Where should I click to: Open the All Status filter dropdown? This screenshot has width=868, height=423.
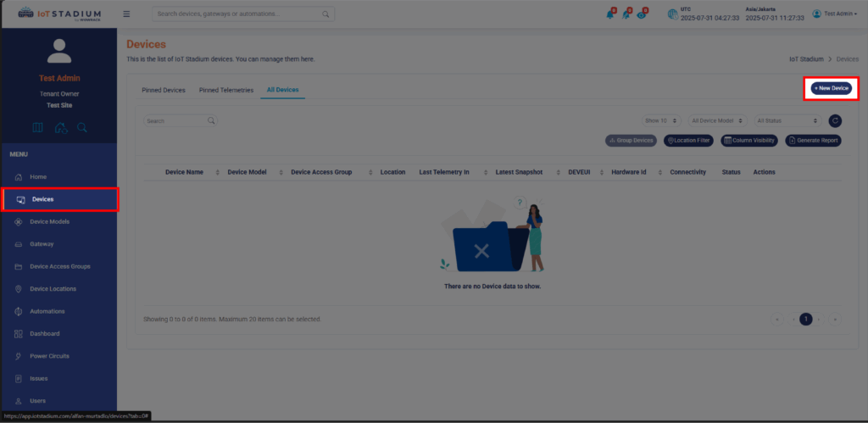787,121
